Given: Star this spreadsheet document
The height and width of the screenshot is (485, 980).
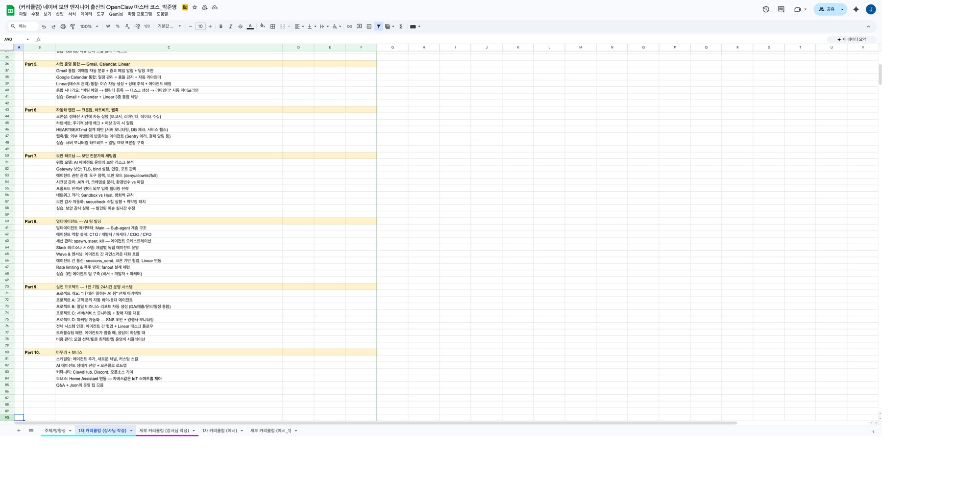Looking at the screenshot, I should click(x=195, y=7).
